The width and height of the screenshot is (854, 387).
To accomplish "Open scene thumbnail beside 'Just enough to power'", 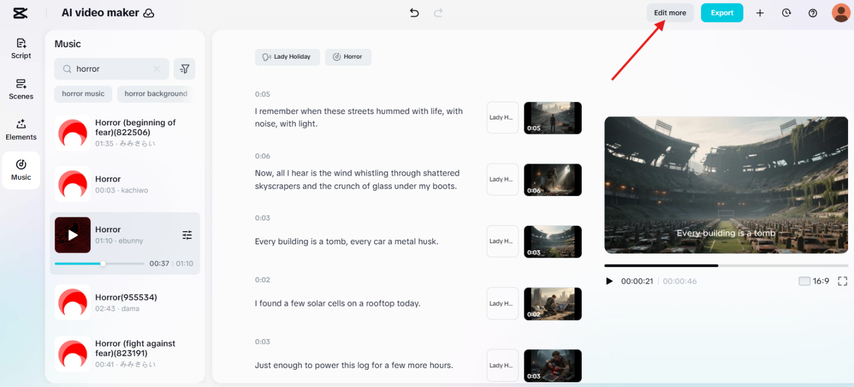I will tap(553, 365).
